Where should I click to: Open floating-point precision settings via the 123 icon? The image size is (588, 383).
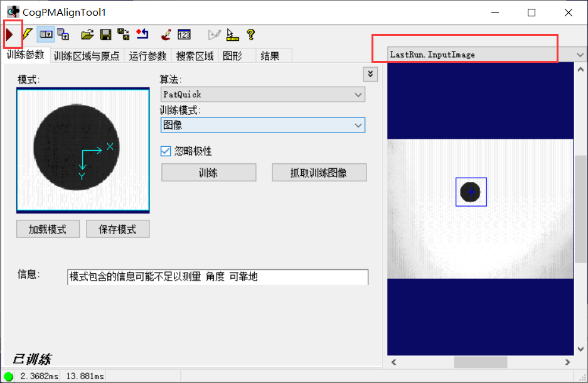point(184,35)
